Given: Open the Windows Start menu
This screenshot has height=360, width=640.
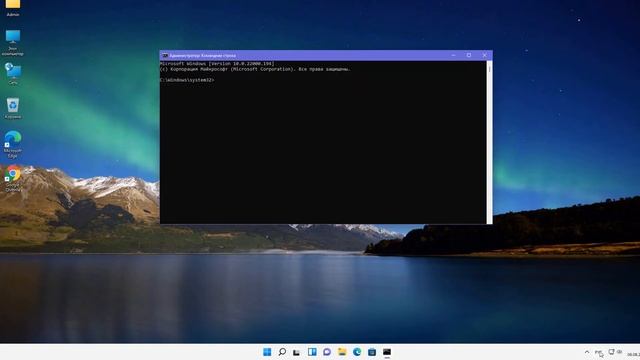Looking at the screenshot, I should click(x=267, y=352).
